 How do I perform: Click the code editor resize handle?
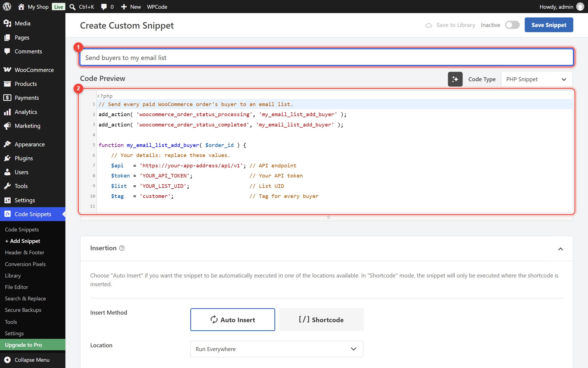coord(328,217)
